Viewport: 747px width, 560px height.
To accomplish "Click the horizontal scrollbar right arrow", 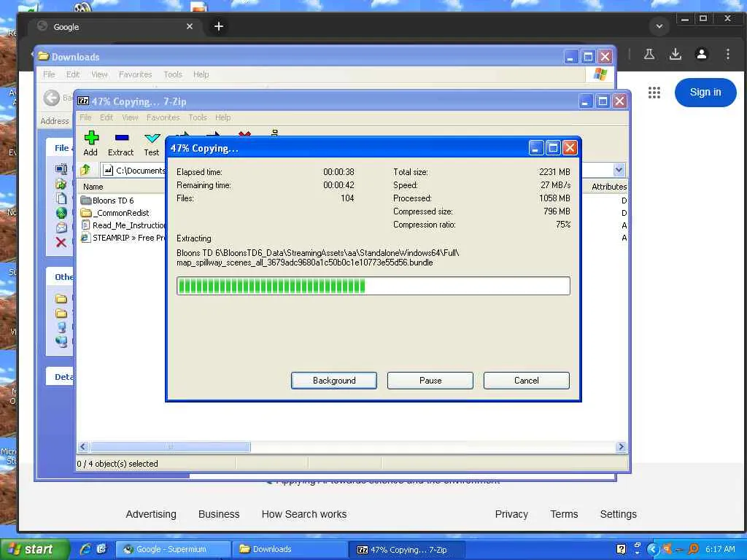I will click(620, 447).
